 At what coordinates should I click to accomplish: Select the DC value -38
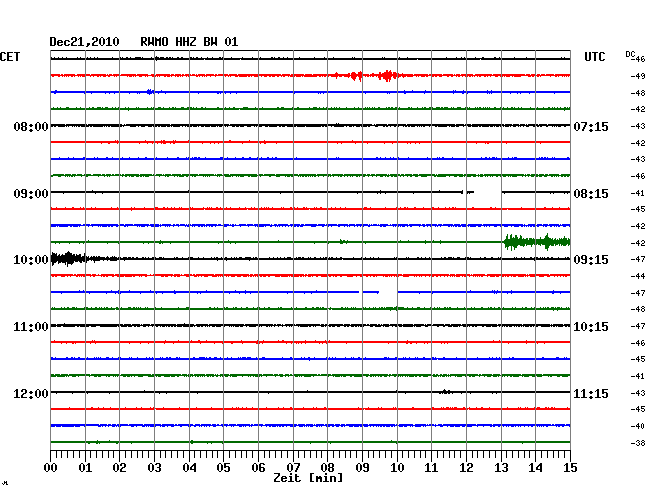[x=638, y=443]
